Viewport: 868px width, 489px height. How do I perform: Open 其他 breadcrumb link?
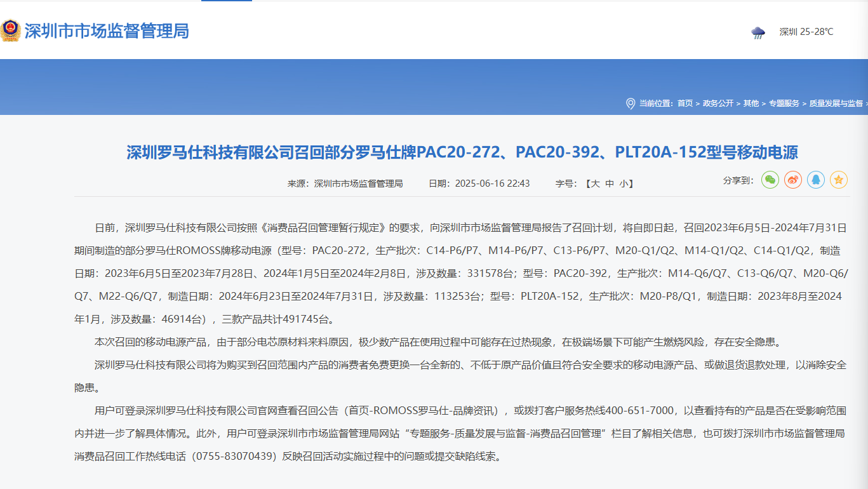point(751,104)
